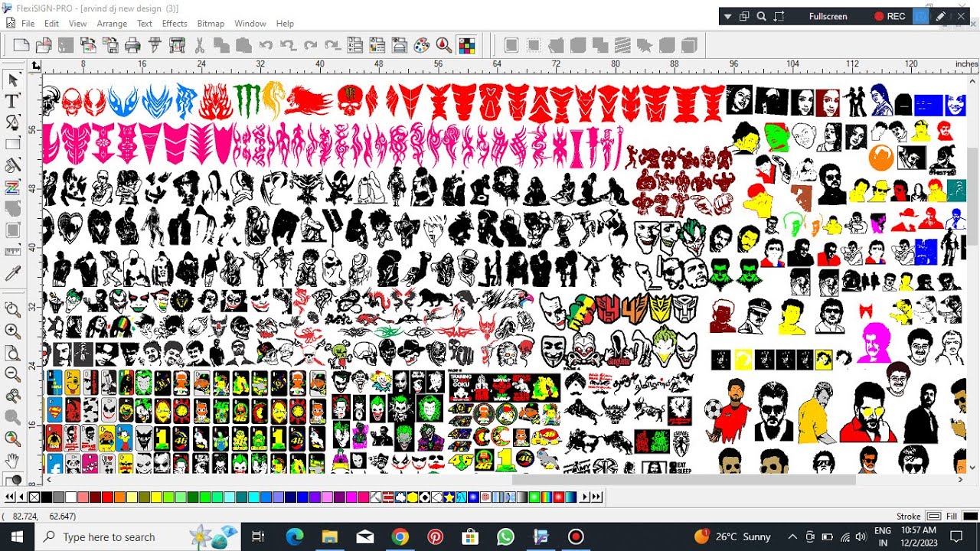
Task: Apply the no-fill X swatch
Action: pyautogui.click(x=34, y=497)
